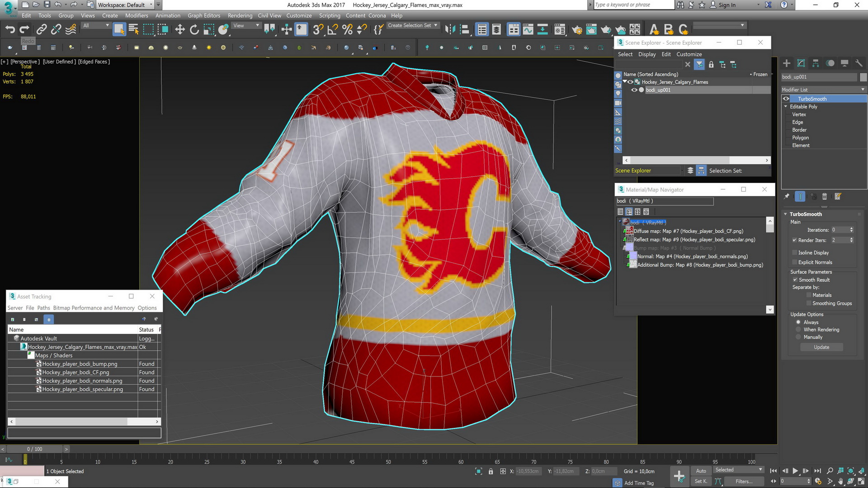
Task: Activate the Select Object tool
Action: point(119,29)
